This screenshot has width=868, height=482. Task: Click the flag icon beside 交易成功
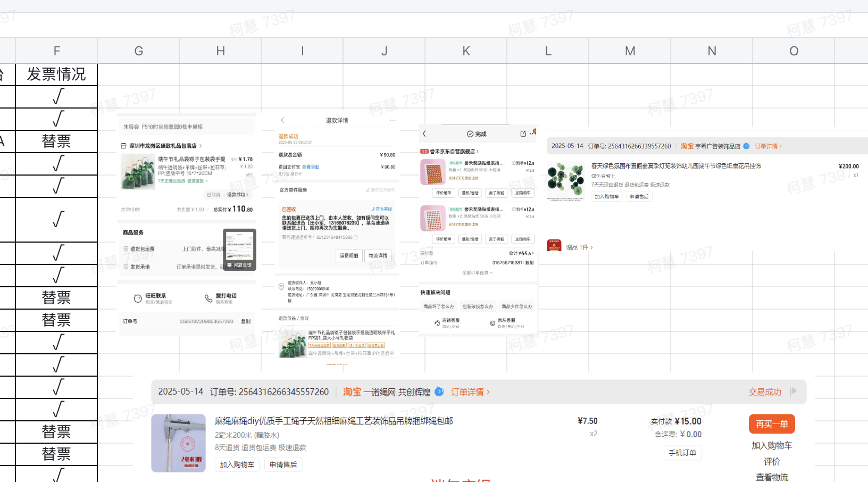(x=794, y=392)
